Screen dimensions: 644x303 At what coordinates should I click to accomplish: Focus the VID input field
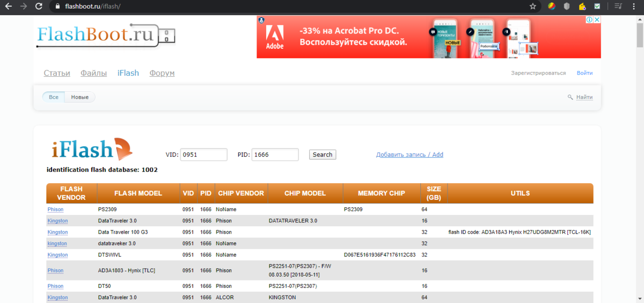pos(203,155)
